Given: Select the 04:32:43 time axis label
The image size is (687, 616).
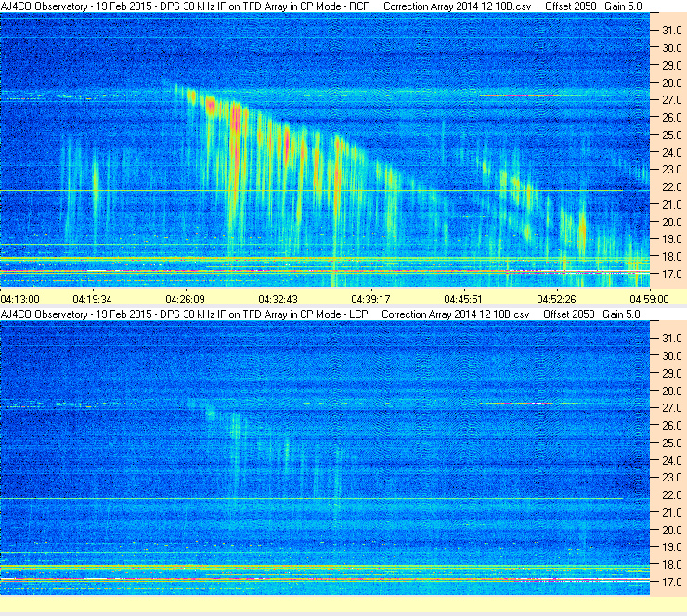Looking at the screenshot, I should click(278, 300).
